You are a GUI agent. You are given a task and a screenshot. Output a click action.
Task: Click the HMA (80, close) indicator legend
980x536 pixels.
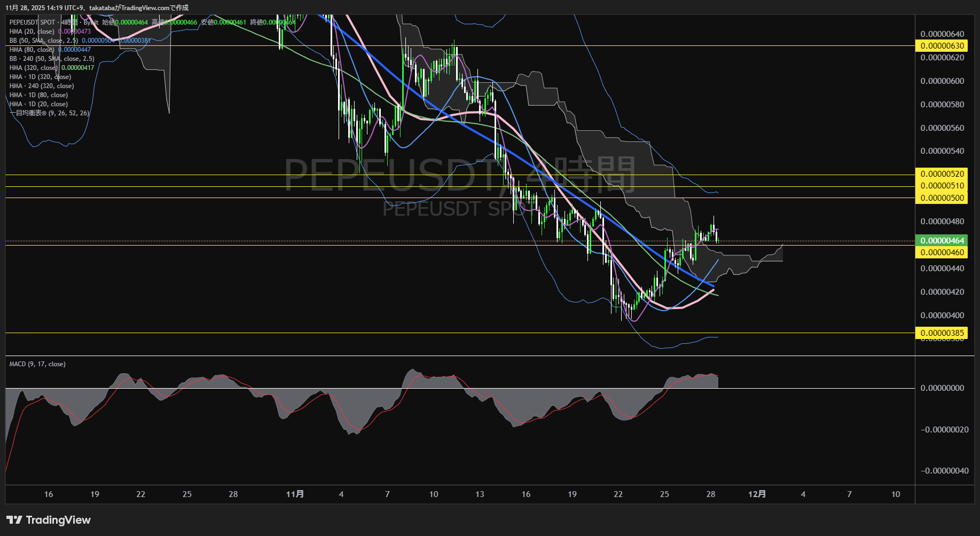[x=32, y=50]
